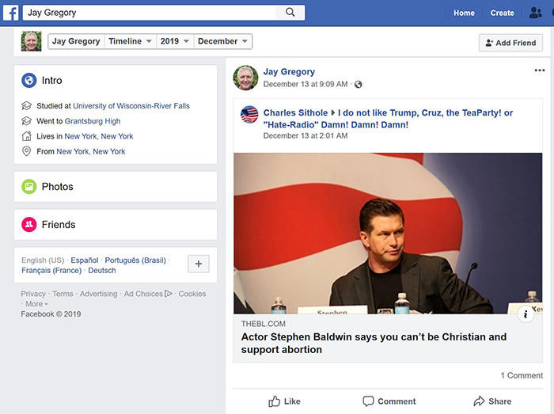
Task: Click the Ad Choices triangle icon
Action: coord(168,294)
